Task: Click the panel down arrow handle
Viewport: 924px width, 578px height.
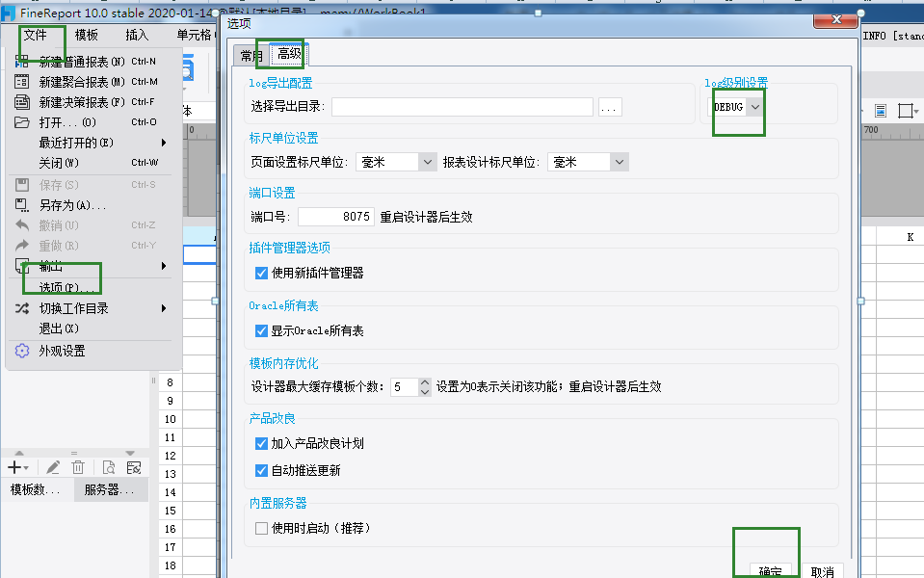Action: coord(130,453)
